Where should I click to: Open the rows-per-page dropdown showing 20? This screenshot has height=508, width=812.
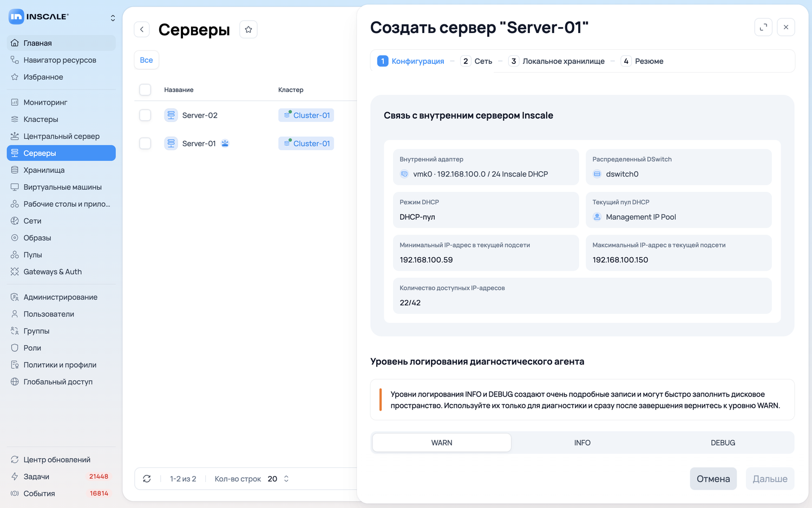pyautogui.click(x=278, y=479)
